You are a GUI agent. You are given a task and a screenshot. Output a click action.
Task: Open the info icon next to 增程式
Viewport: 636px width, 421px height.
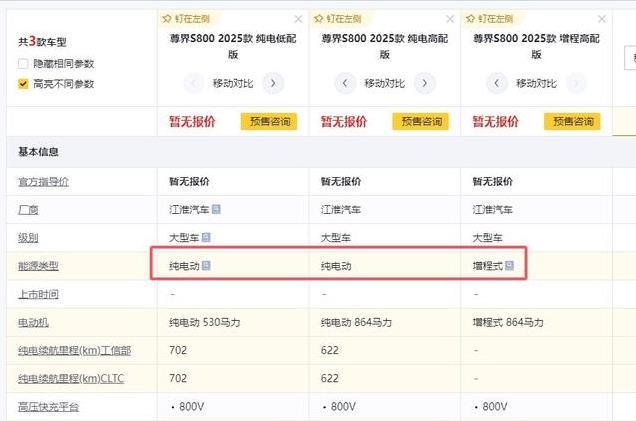[509, 266]
